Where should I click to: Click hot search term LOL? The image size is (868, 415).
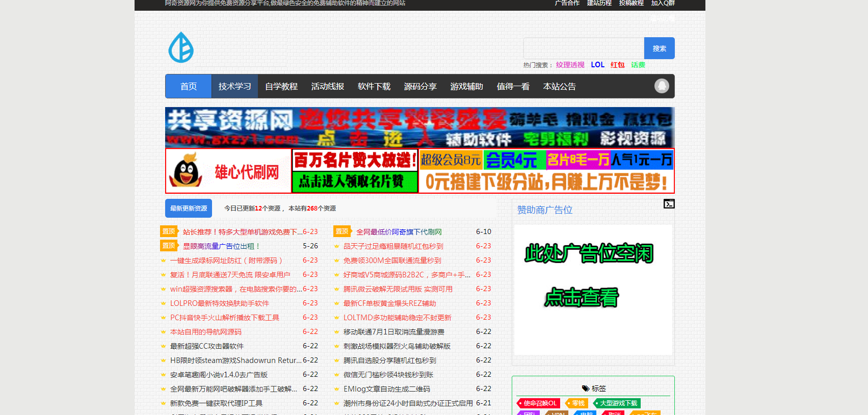(x=597, y=65)
